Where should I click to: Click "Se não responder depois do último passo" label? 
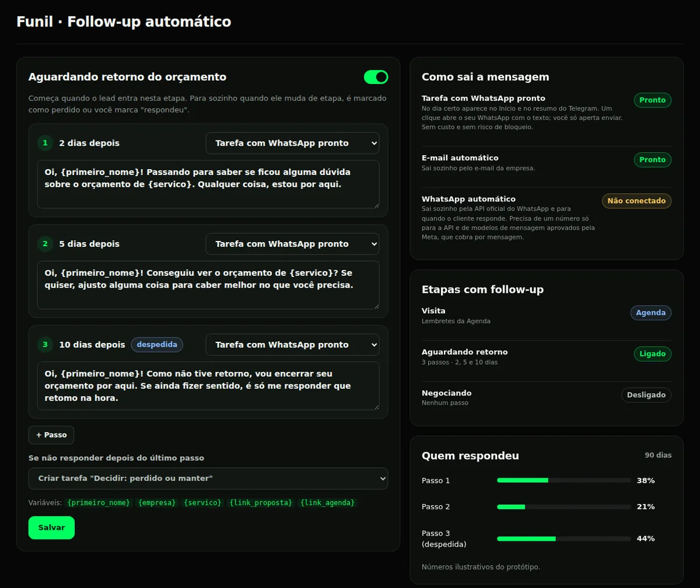(x=116, y=458)
